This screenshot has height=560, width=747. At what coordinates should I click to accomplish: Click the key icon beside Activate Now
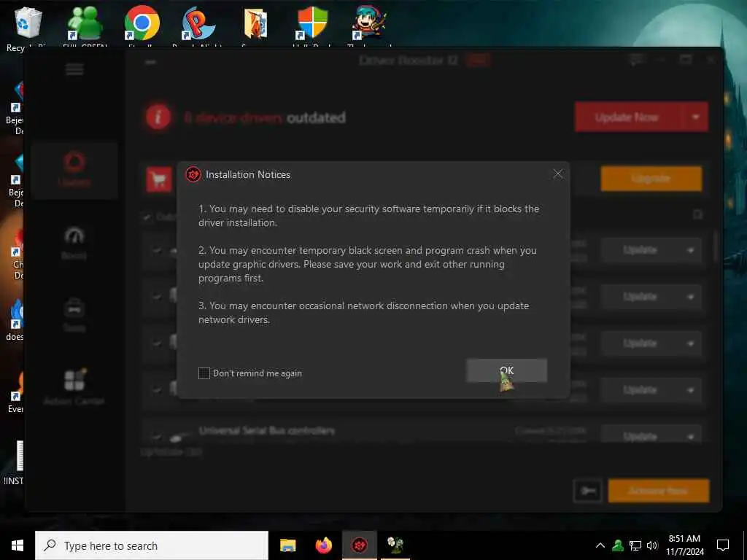tap(589, 491)
